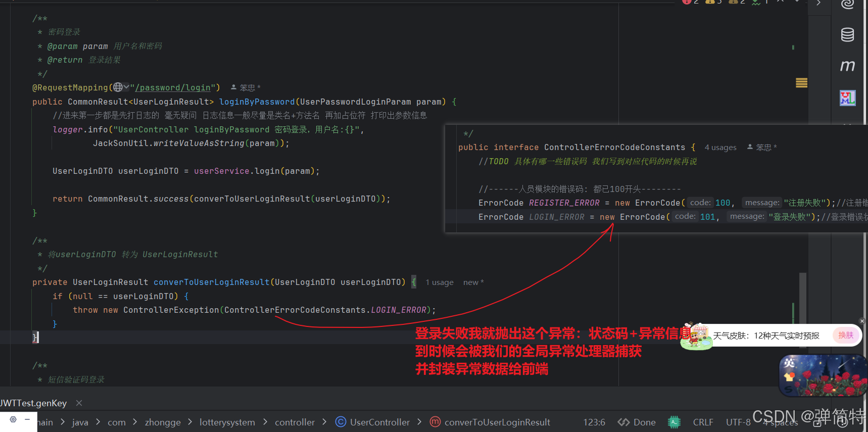This screenshot has height=432, width=868.
Task: Click the small gear icon at bottom-left
Action: (x=13, y=419)
